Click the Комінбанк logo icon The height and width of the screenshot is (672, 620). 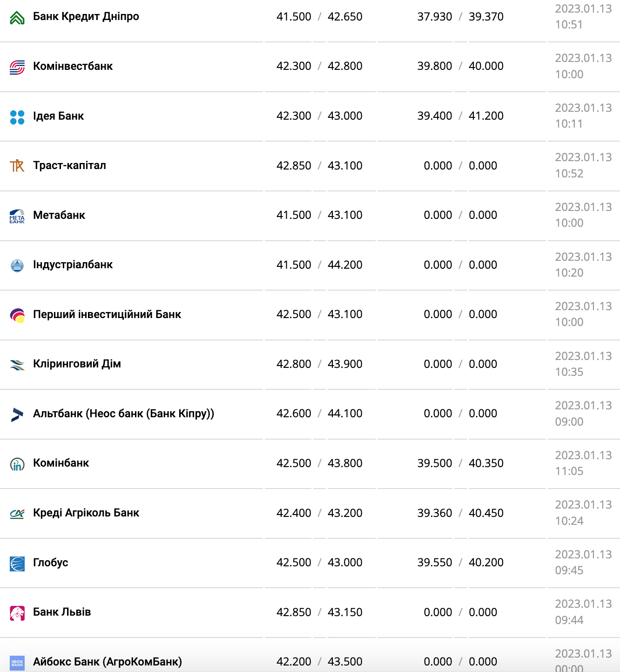pos(17,464)
